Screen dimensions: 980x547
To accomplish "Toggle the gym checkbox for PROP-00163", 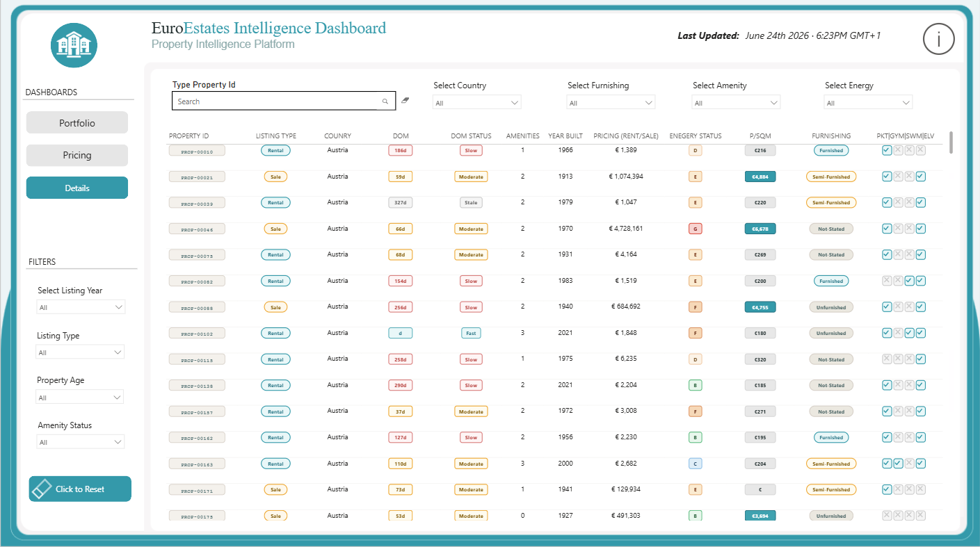I will (x=898, y=464).
